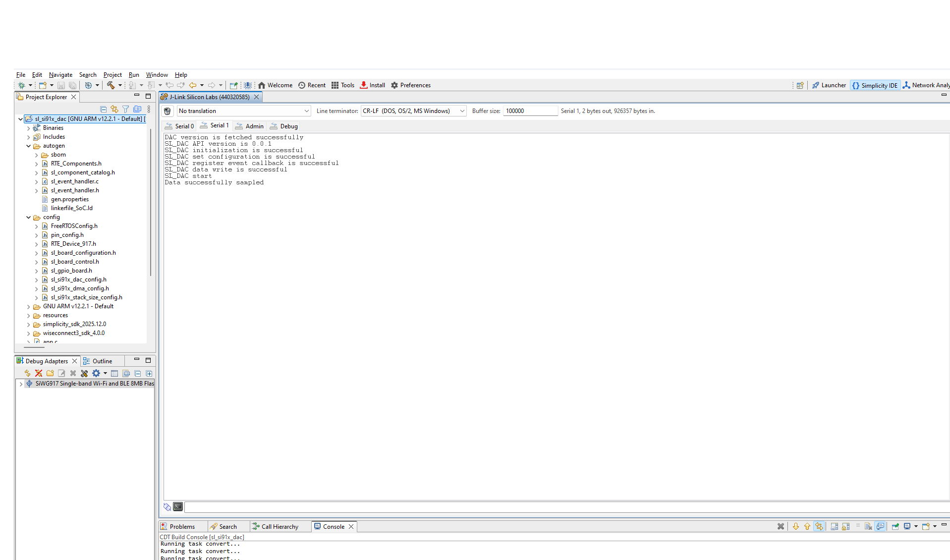Toggle Pin Console in the Console toolbar
This screenshot has height=560, width=950.
coord(895,526)
